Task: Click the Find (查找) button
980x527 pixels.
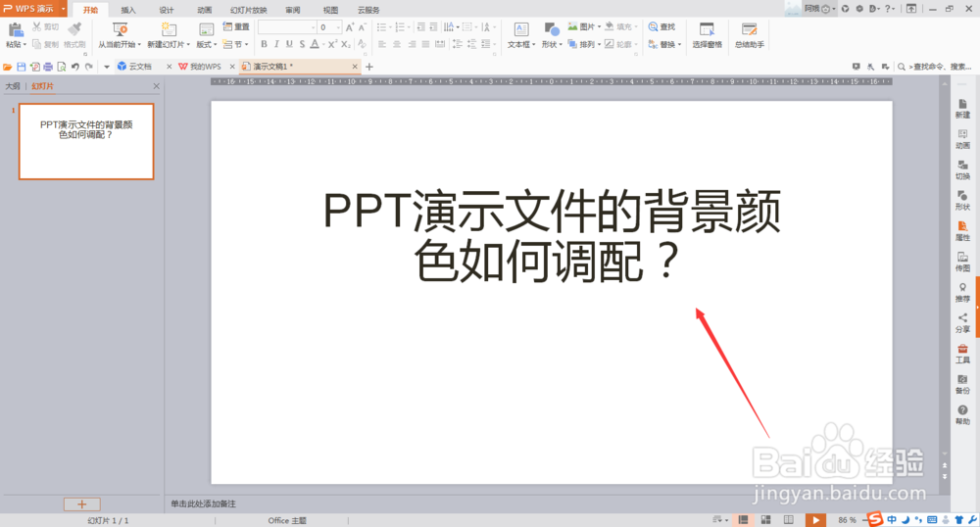Action: pyautogui.click(x=661, y=26)
